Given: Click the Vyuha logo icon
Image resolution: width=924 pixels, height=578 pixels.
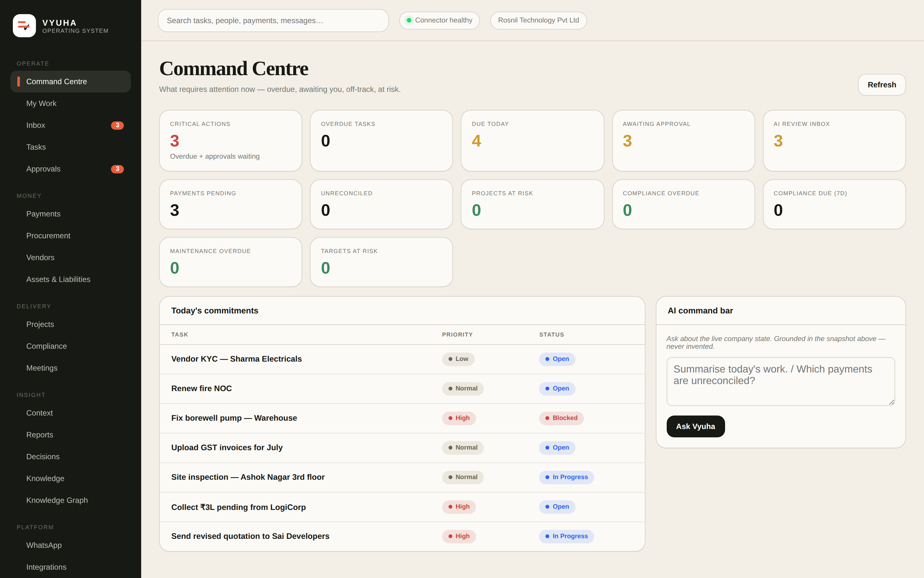Looking at the screenshot, I should (x=24, y=26).
